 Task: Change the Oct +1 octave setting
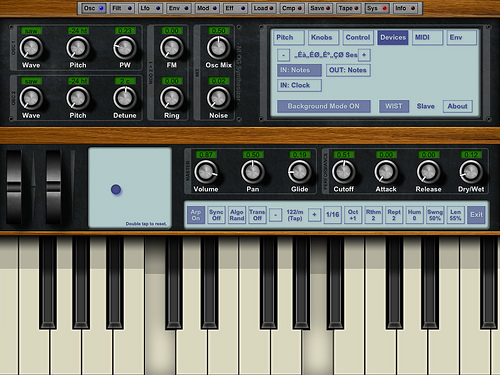point(353,215)
